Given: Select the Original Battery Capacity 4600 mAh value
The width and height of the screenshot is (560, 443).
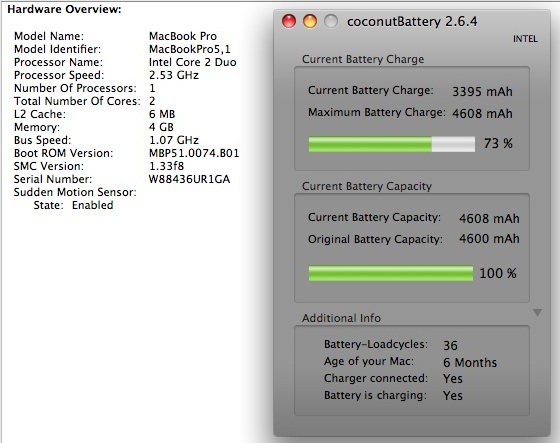Looking at the screenshot, I should pos(489,239).
